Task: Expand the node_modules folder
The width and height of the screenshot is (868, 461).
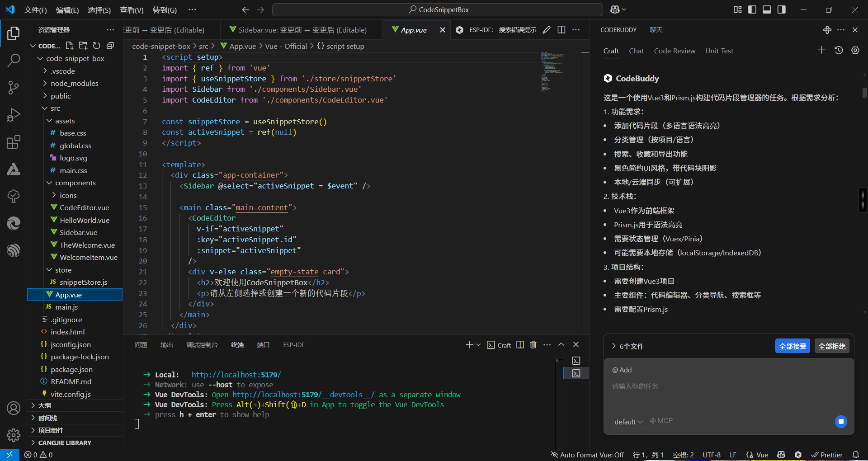Action: (x=75, y=83)
